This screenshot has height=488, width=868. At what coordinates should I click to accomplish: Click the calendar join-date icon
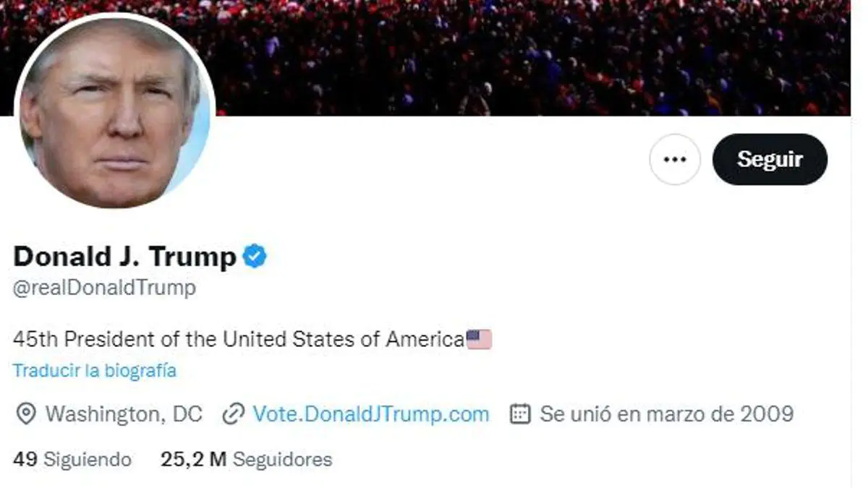coord(520,414)
